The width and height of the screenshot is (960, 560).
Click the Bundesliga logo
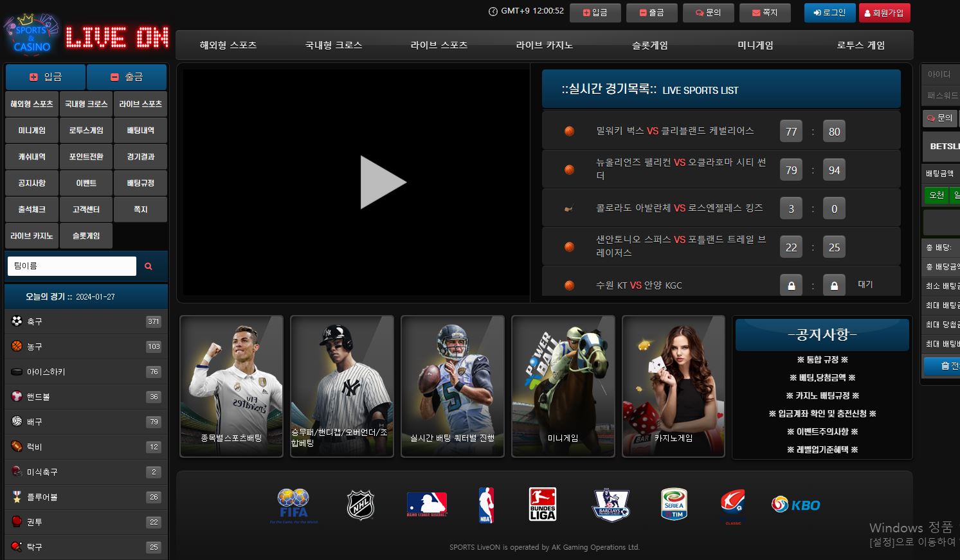coord(542,505)
